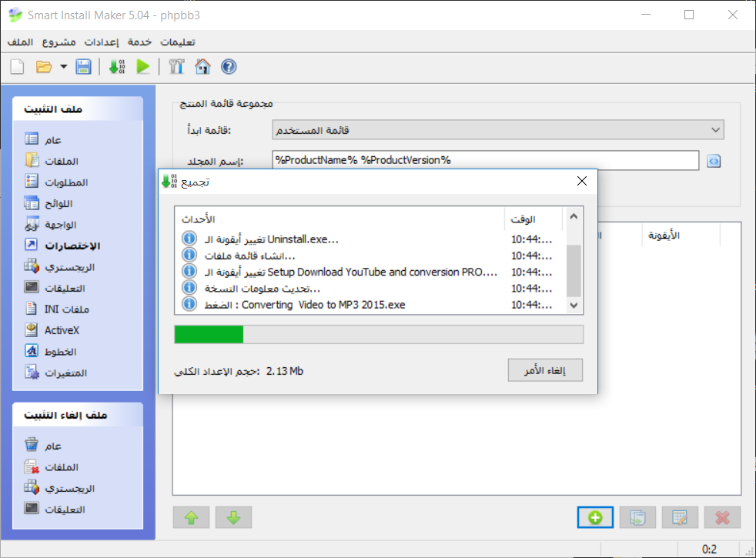Expand the Open project dropdown arrow
The height and width of the screenshot is (558, 756).
[64, 66]
